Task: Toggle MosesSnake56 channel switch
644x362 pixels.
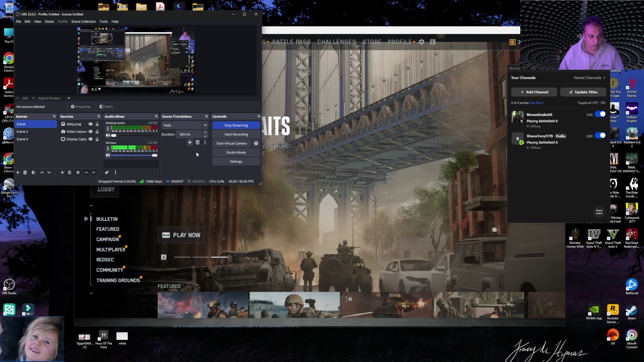Action: point(600,114)
